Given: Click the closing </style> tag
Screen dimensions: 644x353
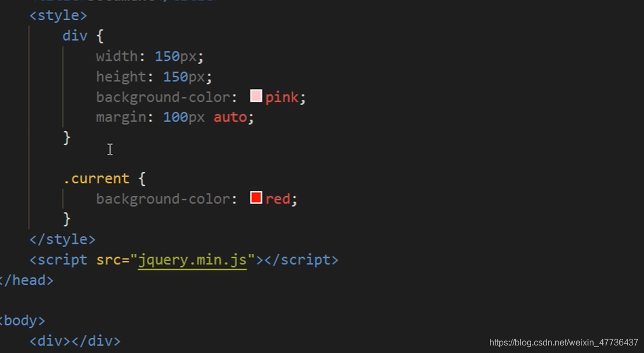Looking at the screenshot, I should 62,240.
